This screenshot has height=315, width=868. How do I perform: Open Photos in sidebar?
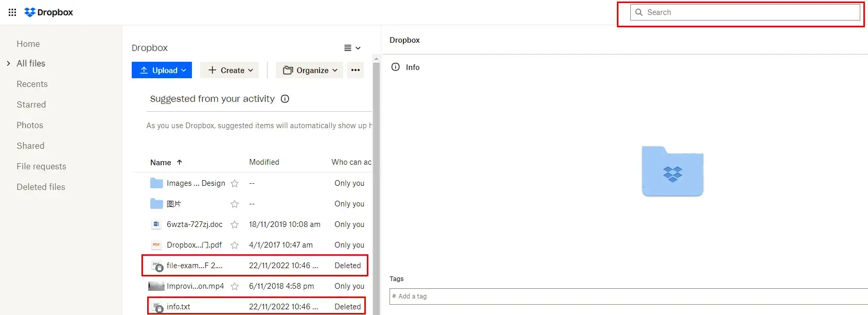(30, 125)
